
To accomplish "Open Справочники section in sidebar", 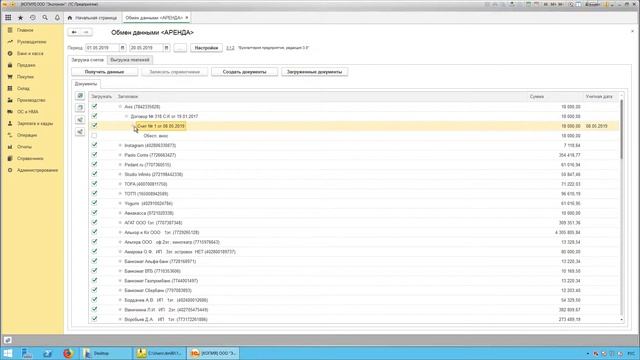I will (30, 158).
